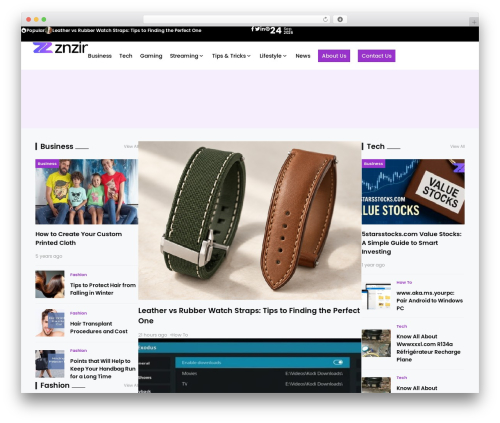Open a new tab with the plus button
This screenshot has width=500, height=423.
click(474, 22)
